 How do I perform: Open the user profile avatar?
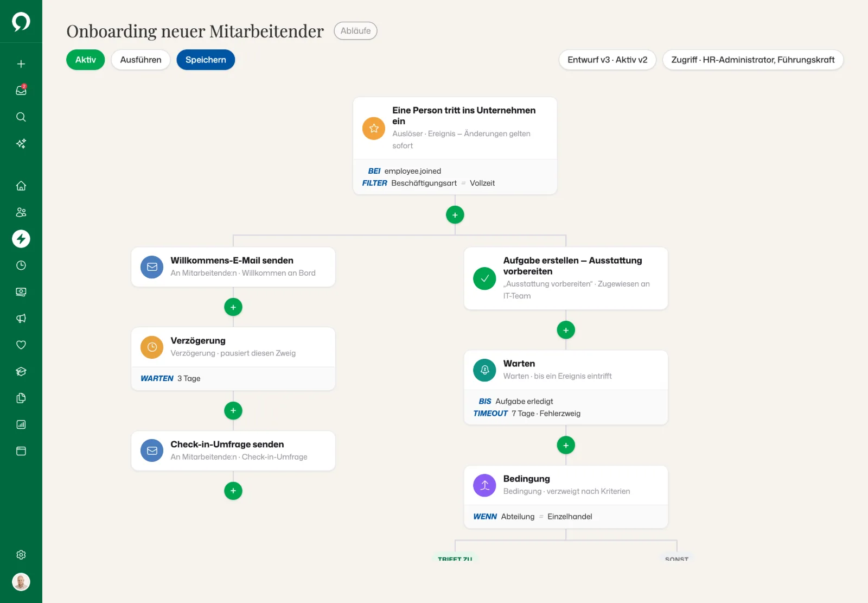(x=21, y=582)
